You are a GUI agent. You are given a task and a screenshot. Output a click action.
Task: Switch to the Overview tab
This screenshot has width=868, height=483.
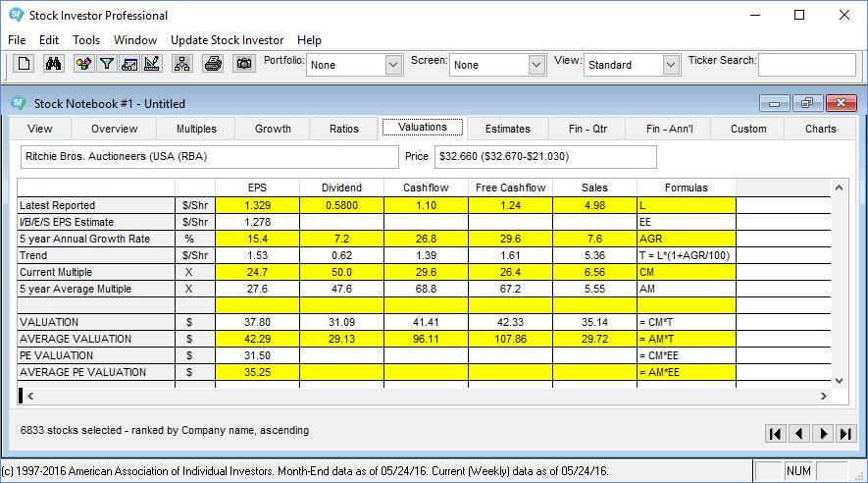[114, 129]
